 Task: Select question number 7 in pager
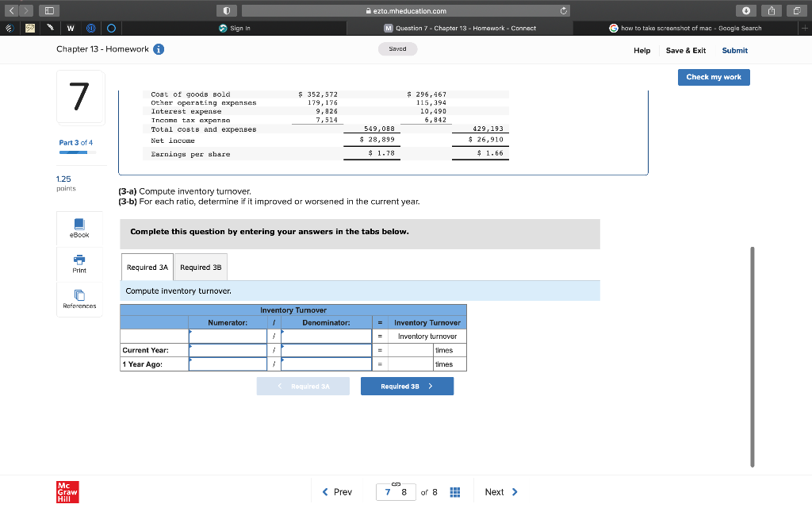click(387, 492)
